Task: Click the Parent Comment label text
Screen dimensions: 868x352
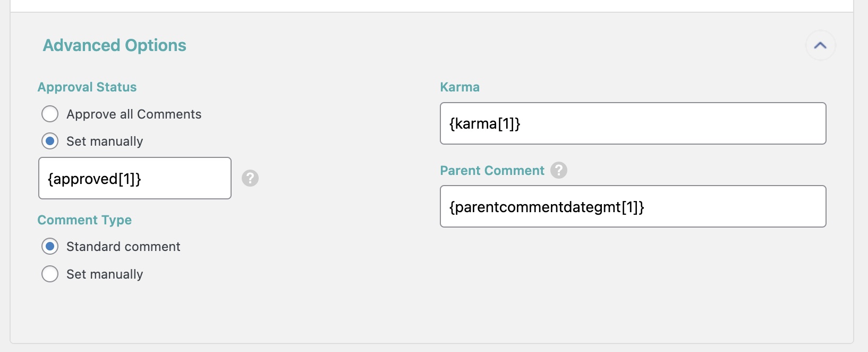Action: coord(492,171)
